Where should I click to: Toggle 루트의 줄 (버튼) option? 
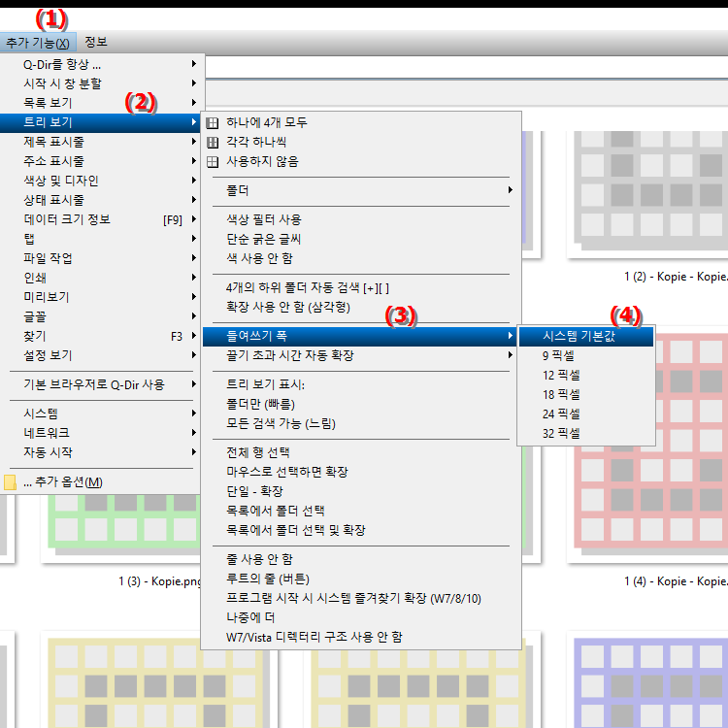pyautogui.click(x=361, y=579)
